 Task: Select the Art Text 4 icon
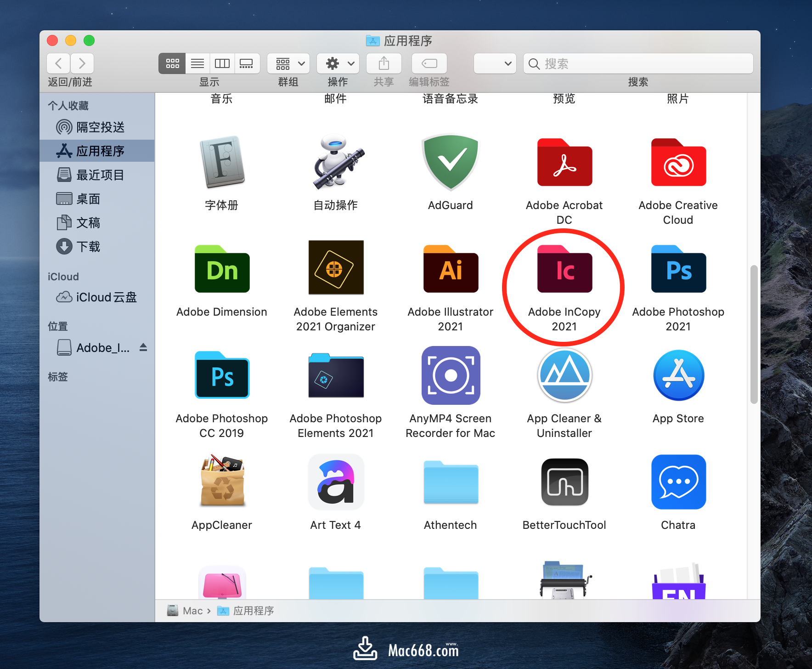(x=336, y=482)
